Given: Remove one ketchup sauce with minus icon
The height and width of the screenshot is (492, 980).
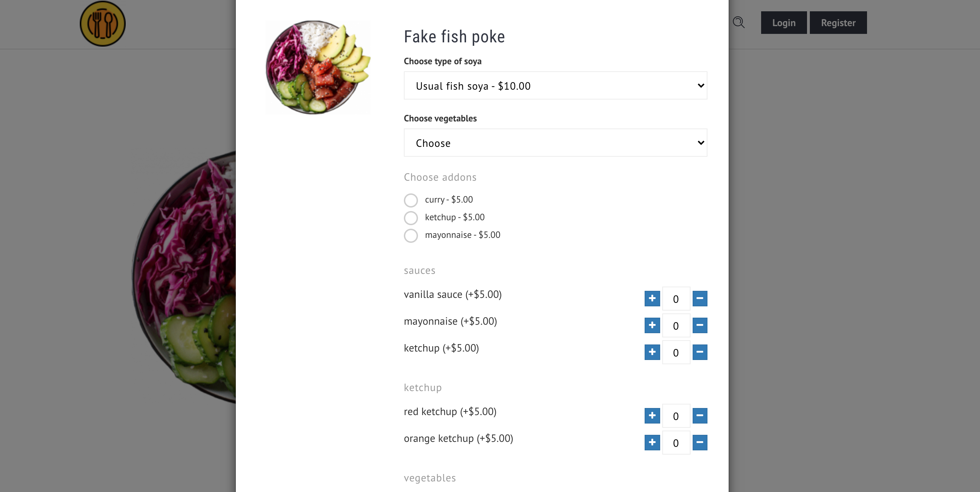Looking at the screenshot, I should (x=700, y=352).
